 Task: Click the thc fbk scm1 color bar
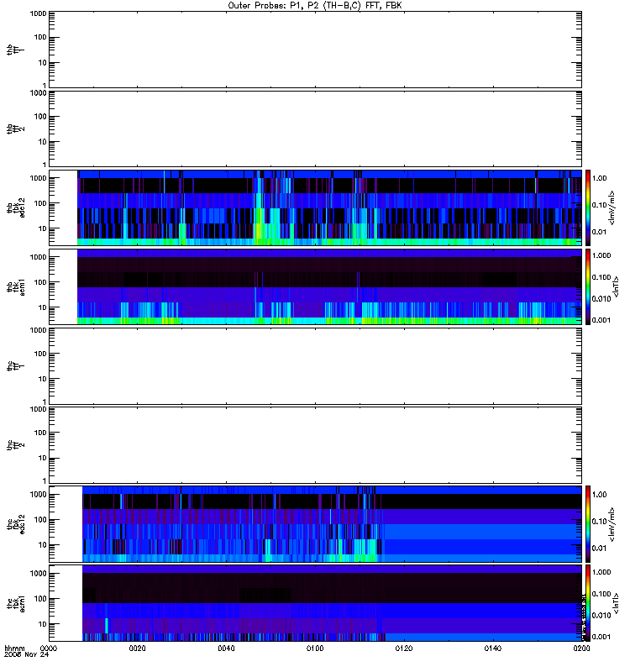pos(588,603)
